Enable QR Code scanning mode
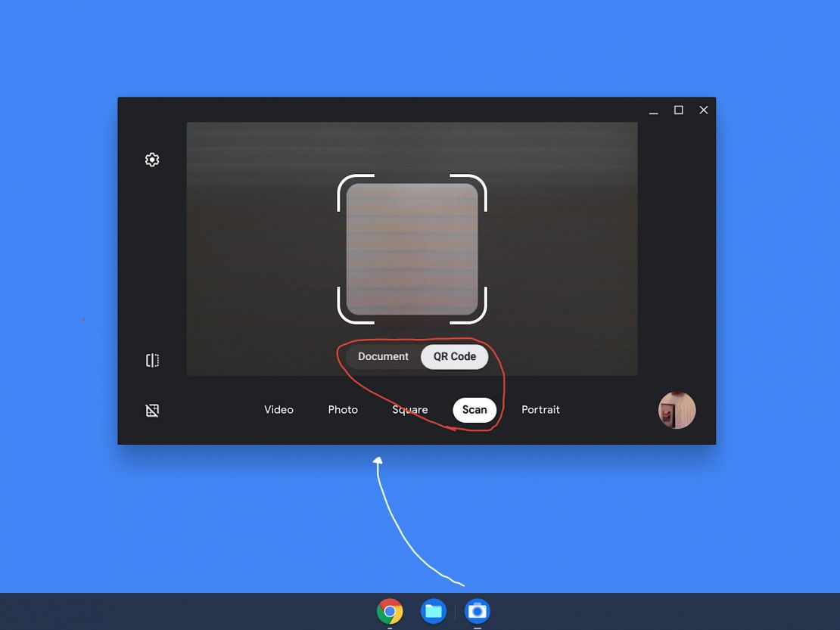This screenshot has width=840, height=630. point(454,356)
